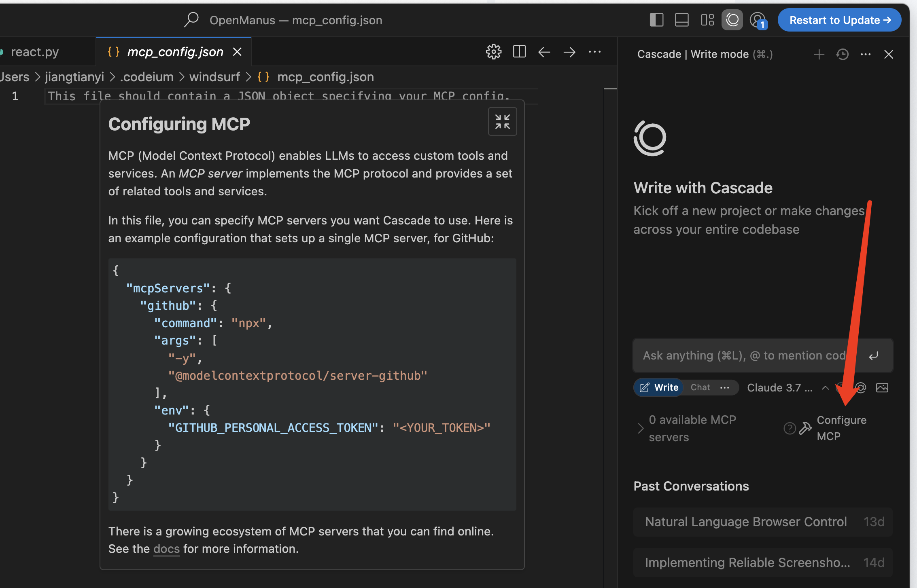Open the customize layout icon
The image size is (917, 588).
[x=707, y=20]
